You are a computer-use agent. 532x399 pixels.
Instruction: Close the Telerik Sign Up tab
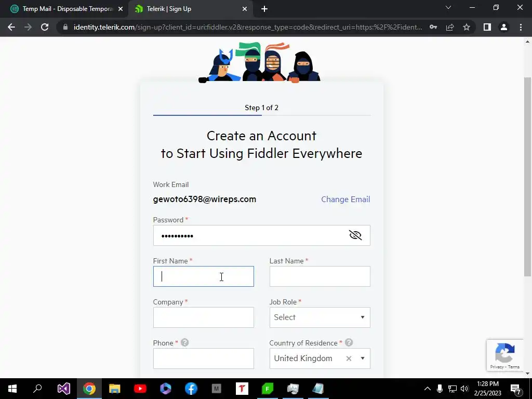click(x=245, y=9)
